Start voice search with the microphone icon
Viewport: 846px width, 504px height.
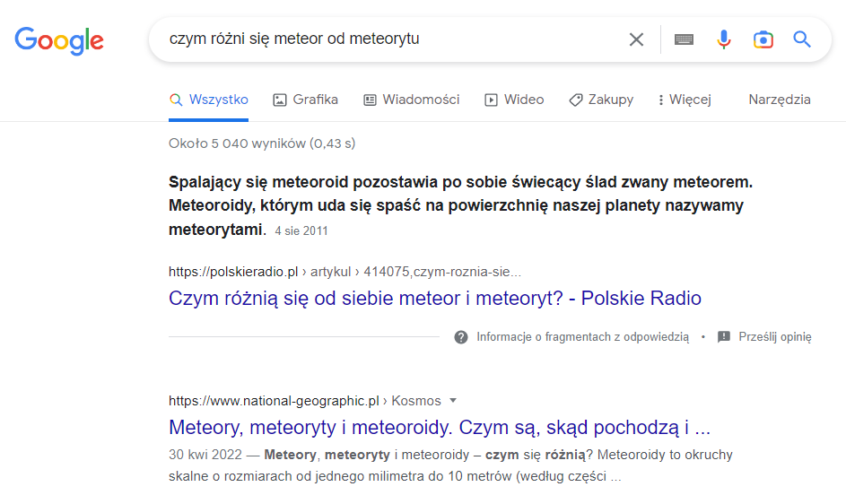[723, 39]
